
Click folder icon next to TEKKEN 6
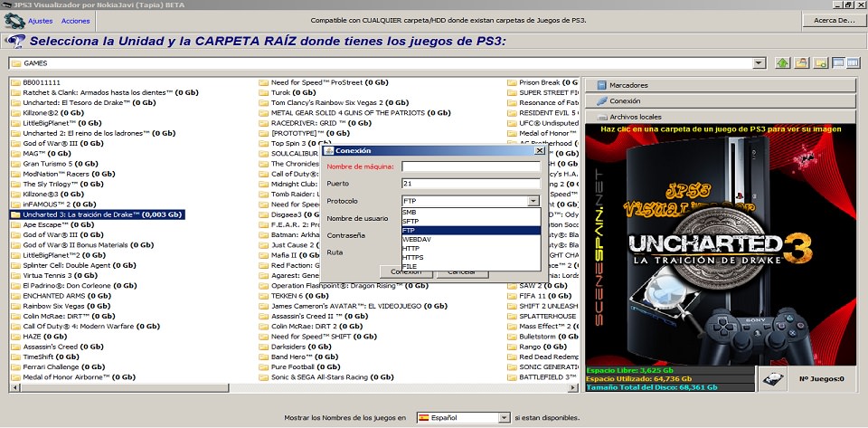click(x=263, y=296)
